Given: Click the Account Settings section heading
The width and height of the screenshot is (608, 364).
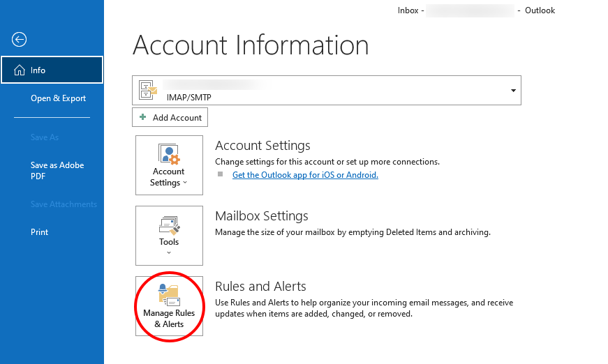Looking at the screenshot, I should (262, 146).
